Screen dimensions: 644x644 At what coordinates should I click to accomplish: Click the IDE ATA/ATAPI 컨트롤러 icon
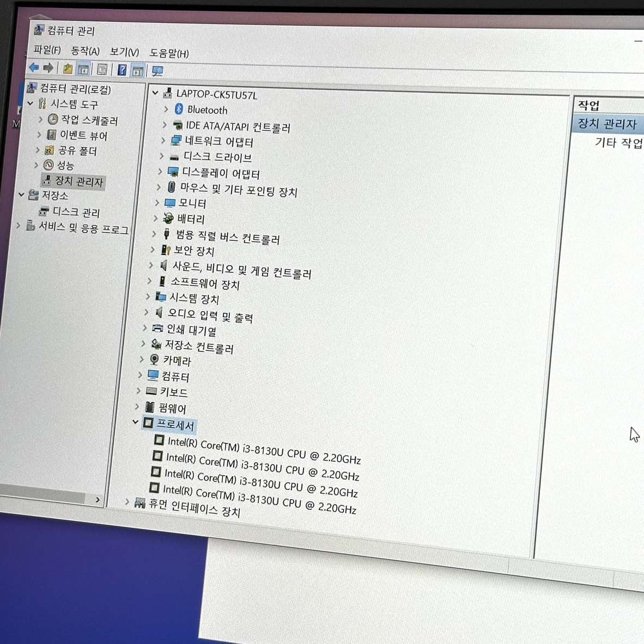pos(178,125)
